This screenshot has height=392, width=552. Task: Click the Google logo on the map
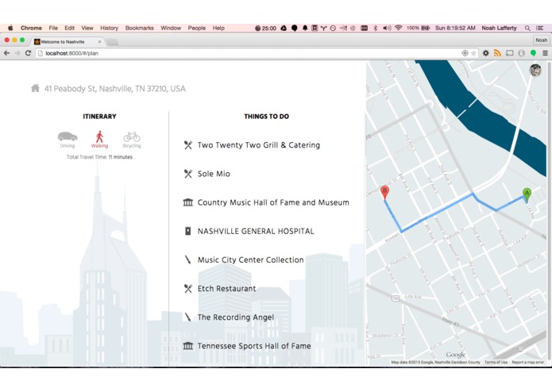point(456,355)
